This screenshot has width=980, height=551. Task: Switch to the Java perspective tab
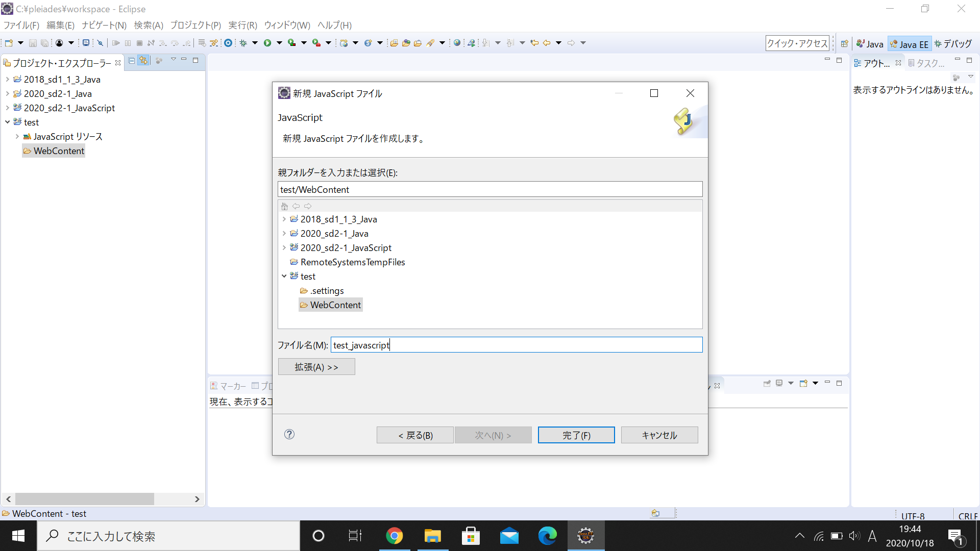coord(870,43)
